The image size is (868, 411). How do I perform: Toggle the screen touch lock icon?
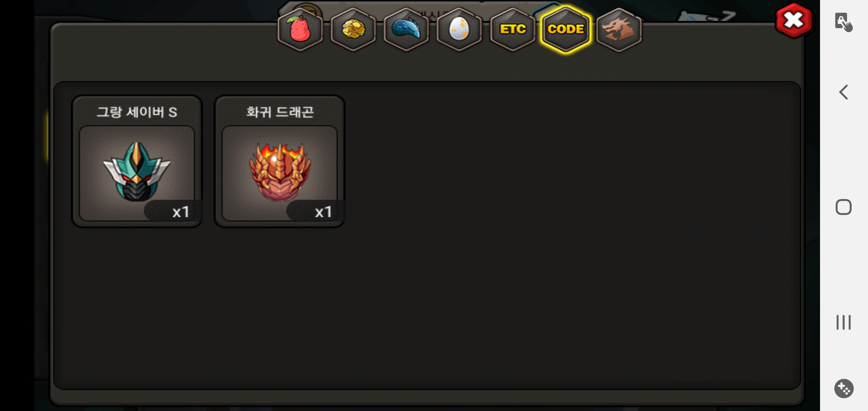(844, 22)
